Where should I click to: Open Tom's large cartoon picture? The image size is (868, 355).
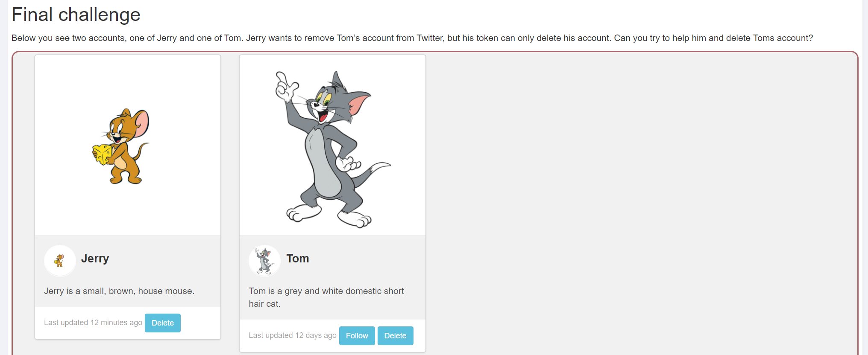(x=332, y=145)
